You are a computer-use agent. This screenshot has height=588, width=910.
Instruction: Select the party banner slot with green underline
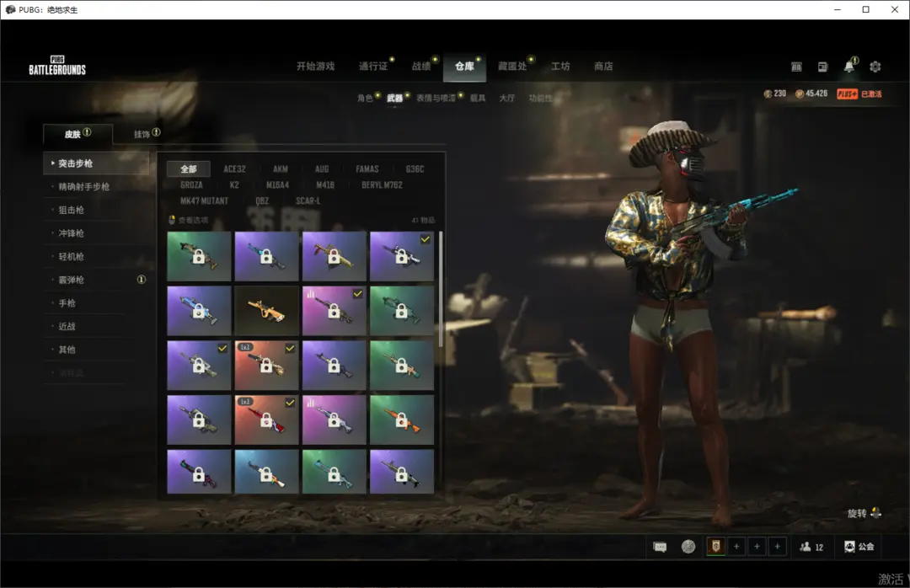pos(716,546)
